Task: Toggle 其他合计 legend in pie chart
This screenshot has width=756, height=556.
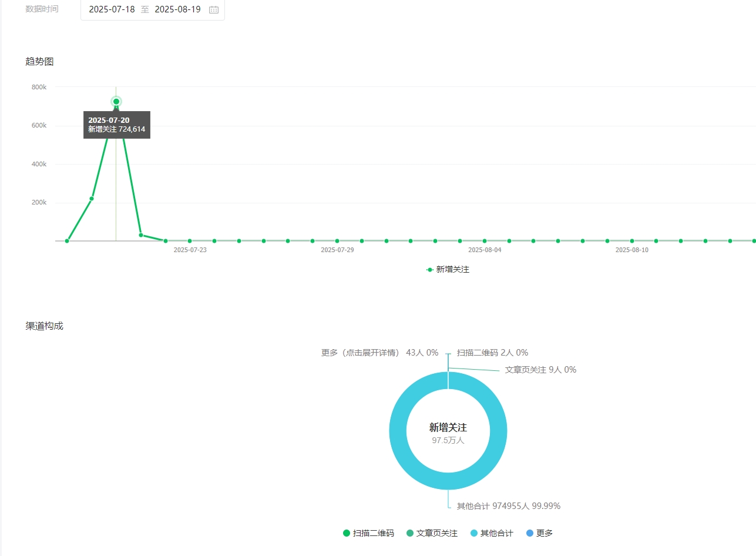Action: tap(492, 534)
